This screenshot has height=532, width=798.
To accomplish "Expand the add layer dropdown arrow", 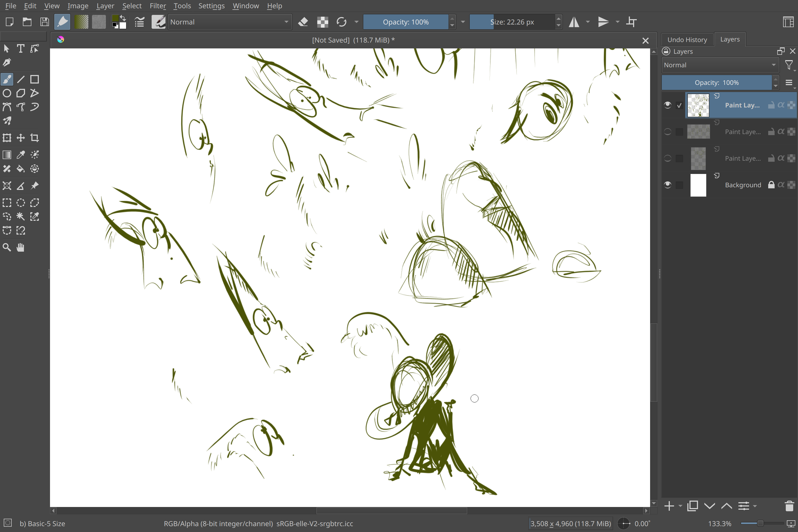I will pyautogui.click(x=680, y=506).
